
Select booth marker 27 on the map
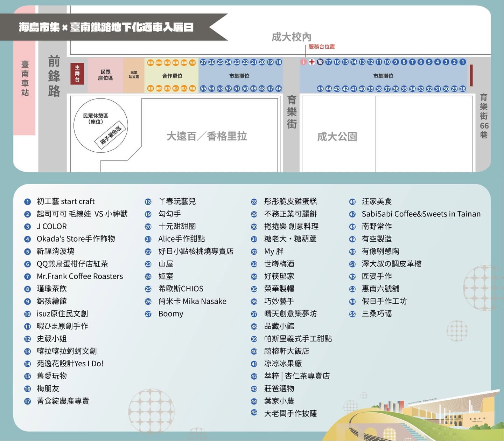203,62
